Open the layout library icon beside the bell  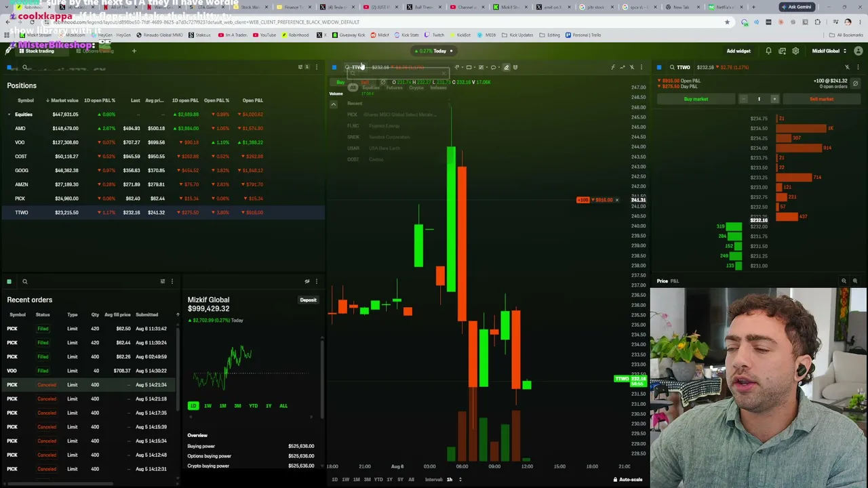(x=782, y=51)
